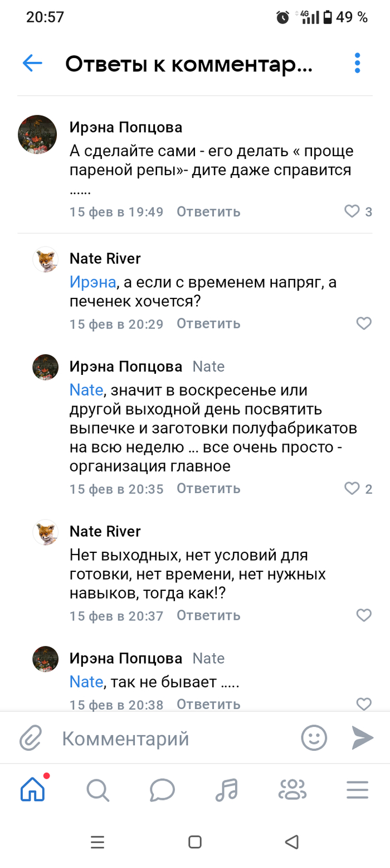
Task: Go to the home feed tab
Action: click(33, 789)
